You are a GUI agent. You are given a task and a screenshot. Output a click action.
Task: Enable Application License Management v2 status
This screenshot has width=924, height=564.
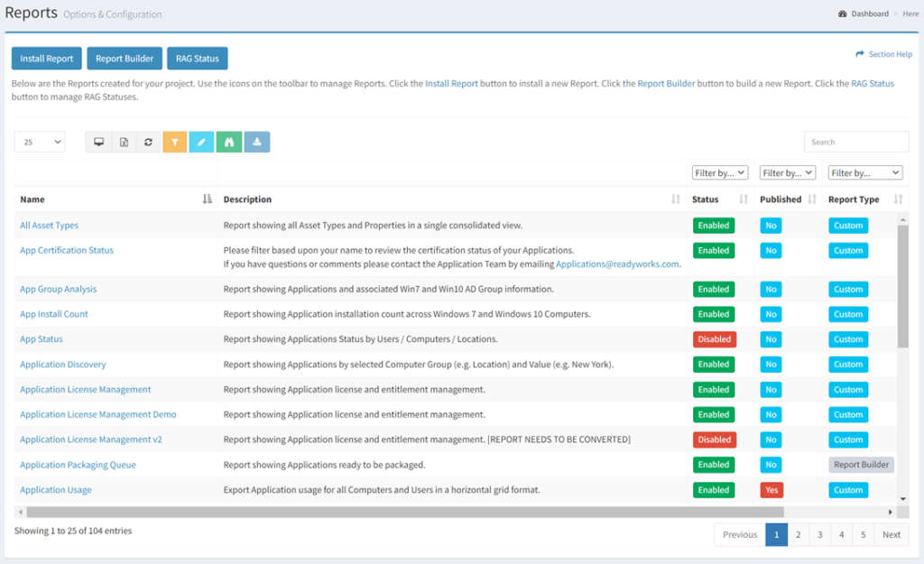[x=714, y=439]
